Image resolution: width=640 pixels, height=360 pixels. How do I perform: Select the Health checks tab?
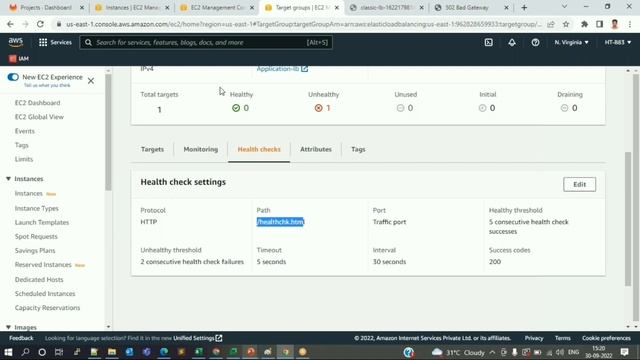(259, 149)
